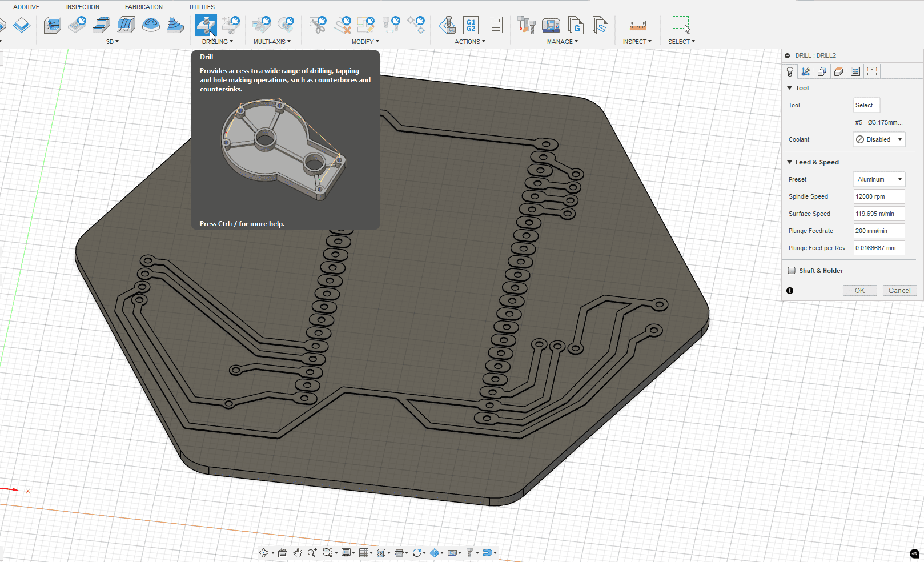This screenshot has width=924, height=562.
Task: Open the Tool Library icon
Action: 526,25
